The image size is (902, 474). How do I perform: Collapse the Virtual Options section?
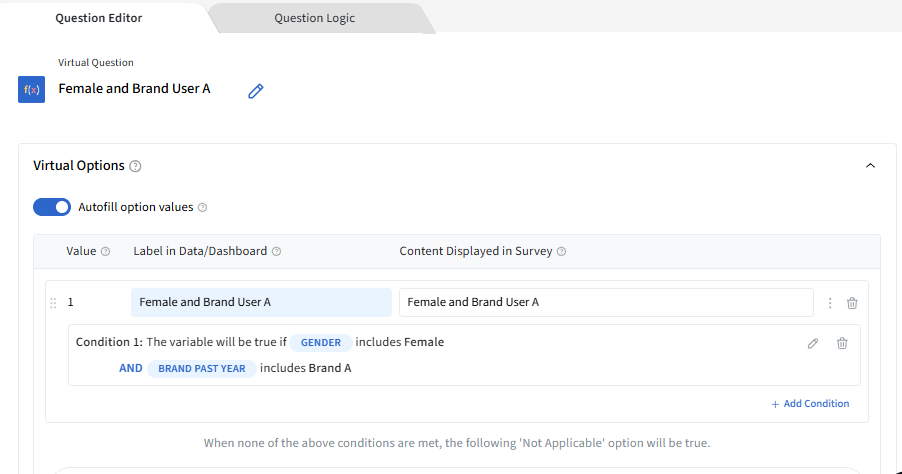point(870,166)
